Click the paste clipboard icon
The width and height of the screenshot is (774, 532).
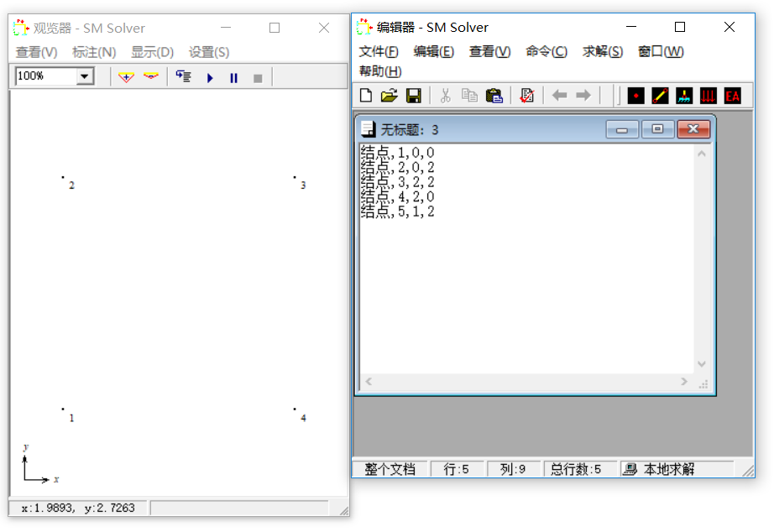coord(494,96)
